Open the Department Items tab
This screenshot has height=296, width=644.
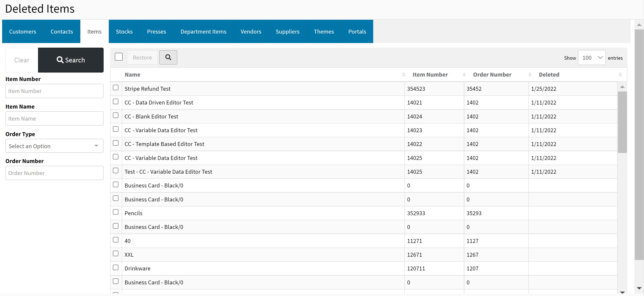pyautogui.click(x=203, y=32)
